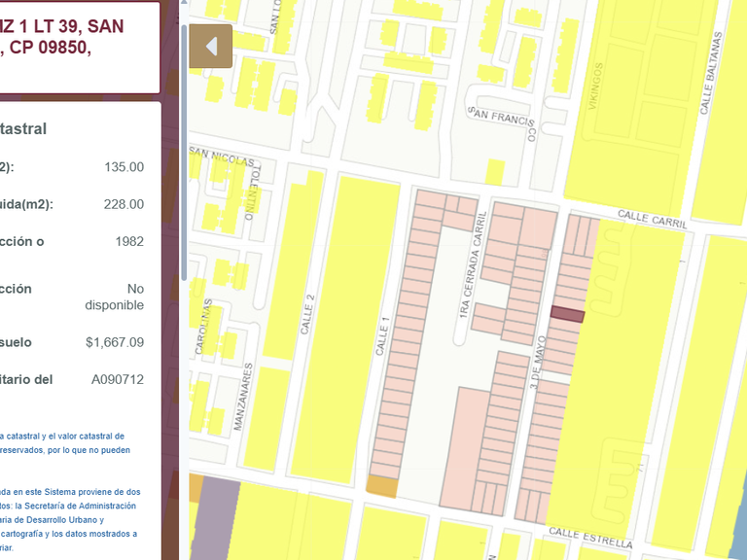Click the MANZANARES street label

243,397
